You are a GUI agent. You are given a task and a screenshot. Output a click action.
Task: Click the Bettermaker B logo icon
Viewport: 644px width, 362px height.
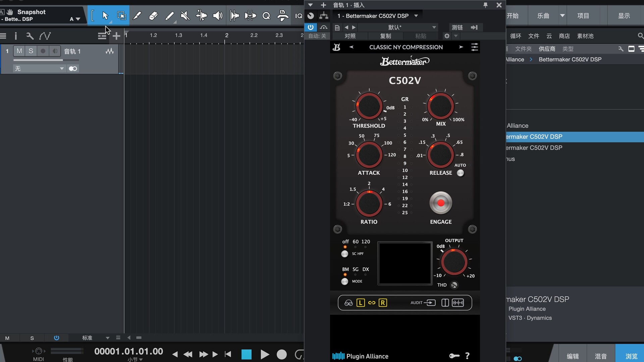[x=336, y=47]
